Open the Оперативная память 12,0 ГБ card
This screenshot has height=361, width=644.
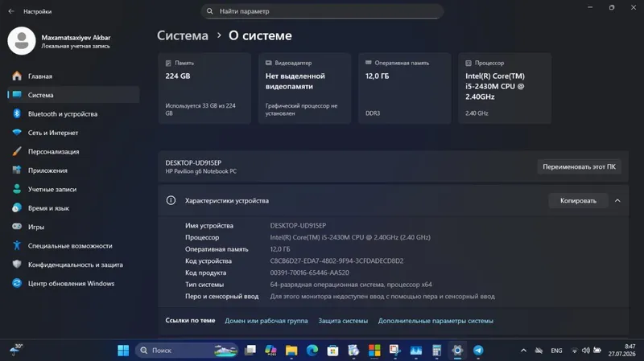click(x=405, y=88)
